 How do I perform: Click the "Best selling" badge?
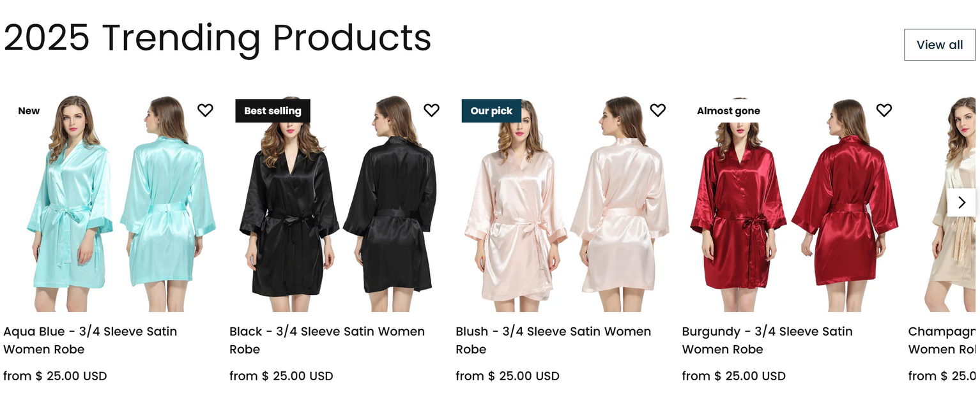(273, 110)
